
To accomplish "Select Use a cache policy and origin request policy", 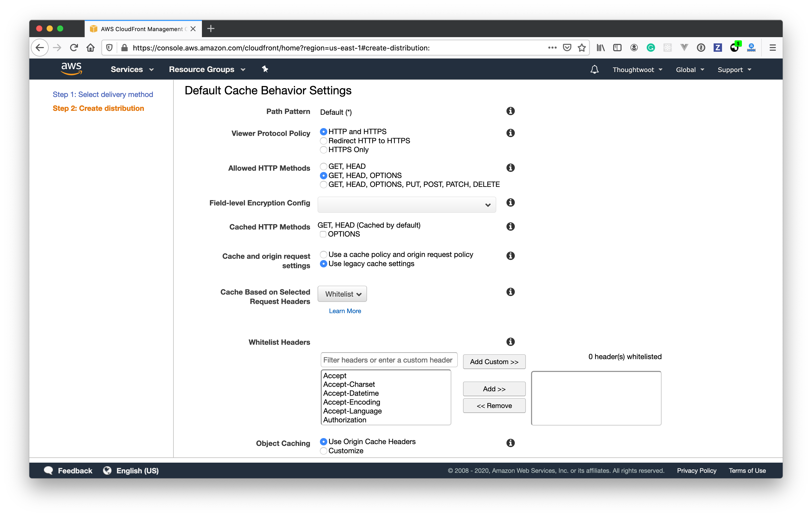I will (324, 254).
